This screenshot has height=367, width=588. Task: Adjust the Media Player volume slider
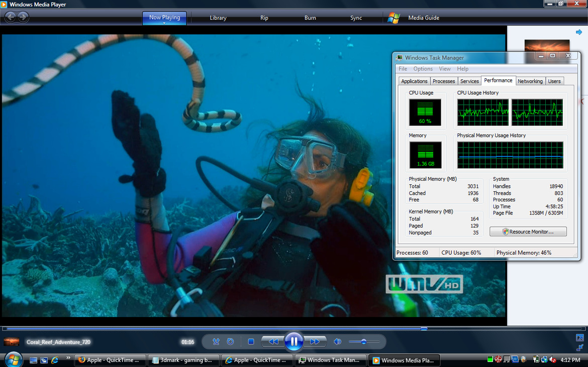pyautogui.click(x=364, y=341)
